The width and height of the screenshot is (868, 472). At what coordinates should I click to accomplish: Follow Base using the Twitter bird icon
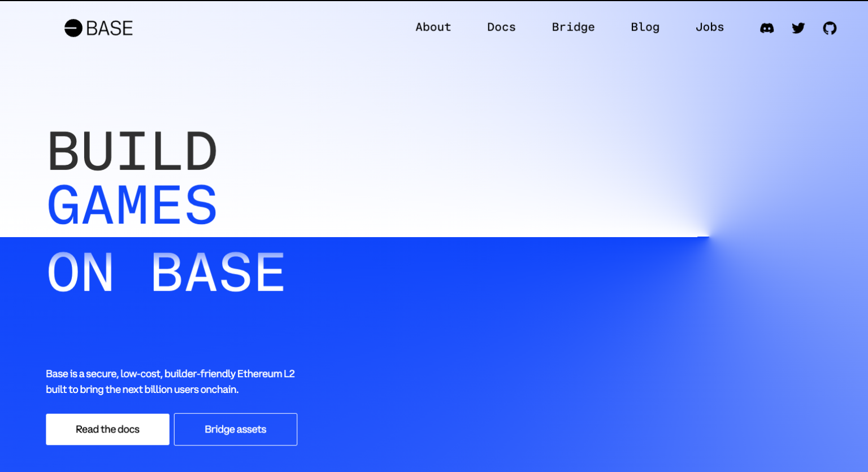point(798,28)
